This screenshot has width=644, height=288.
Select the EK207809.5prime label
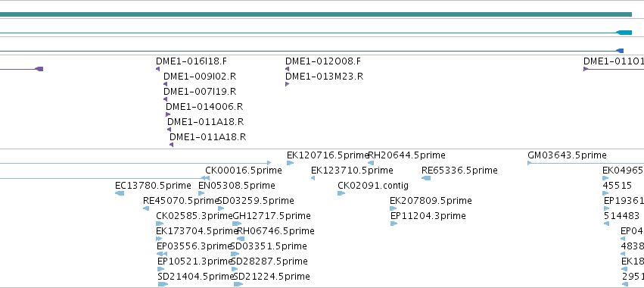[x=431, y=201]
